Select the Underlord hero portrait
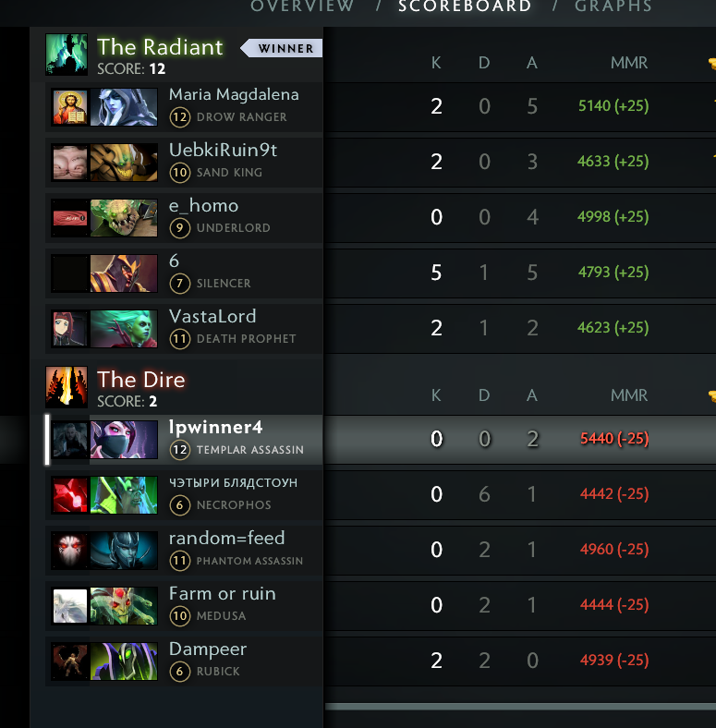The width and height of the screenshot is (716, 728). click(124, 218)
